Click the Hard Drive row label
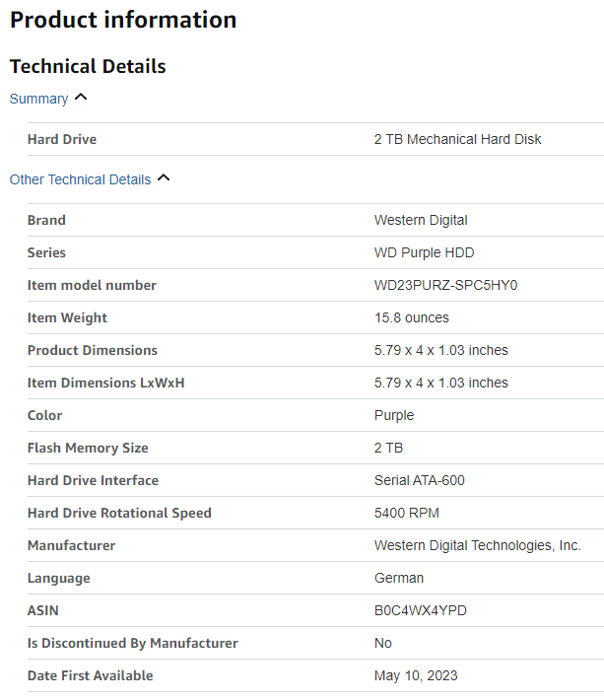This screenshot has height=700, width=604. pyautogui.click(x=62, y=139)
